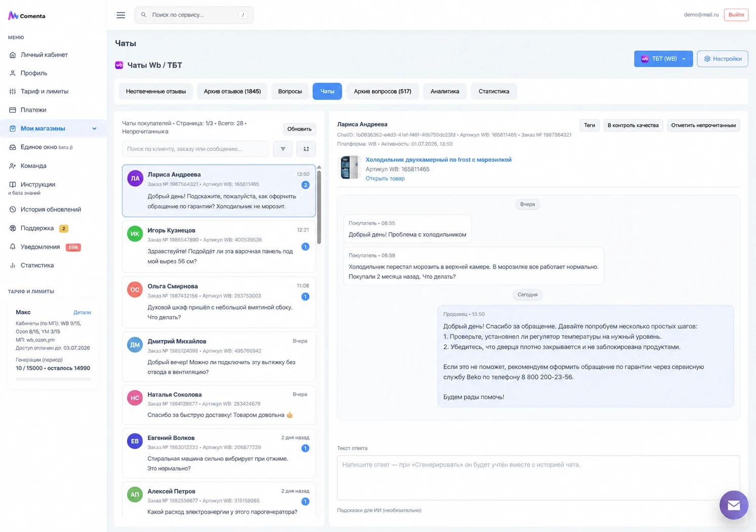Focus the Текст ответа reply field
756x532 pixels.
coord(538,478)
